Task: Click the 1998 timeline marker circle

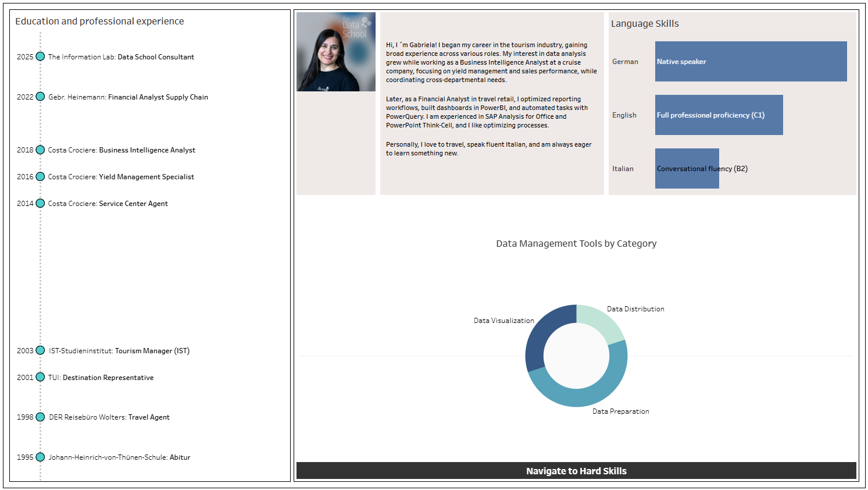Action: click(x=40, y=417)
